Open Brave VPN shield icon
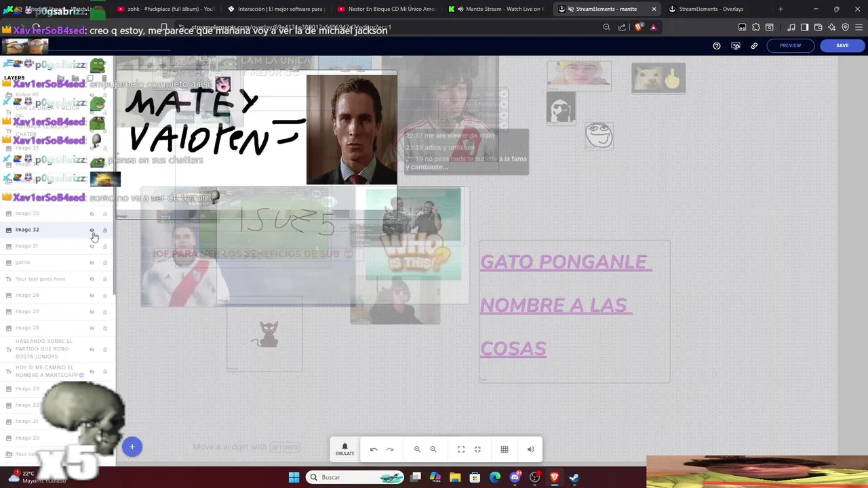 click(x=845, y=27)
